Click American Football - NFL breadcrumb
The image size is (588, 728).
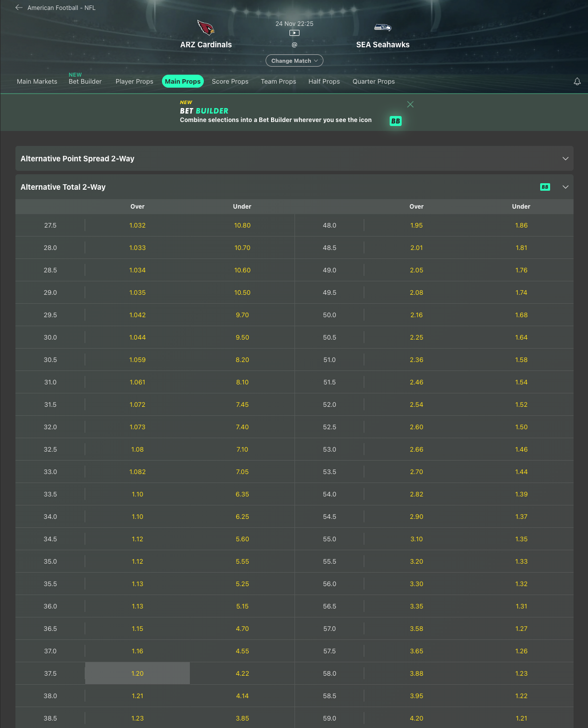click(x=61, y=7)
